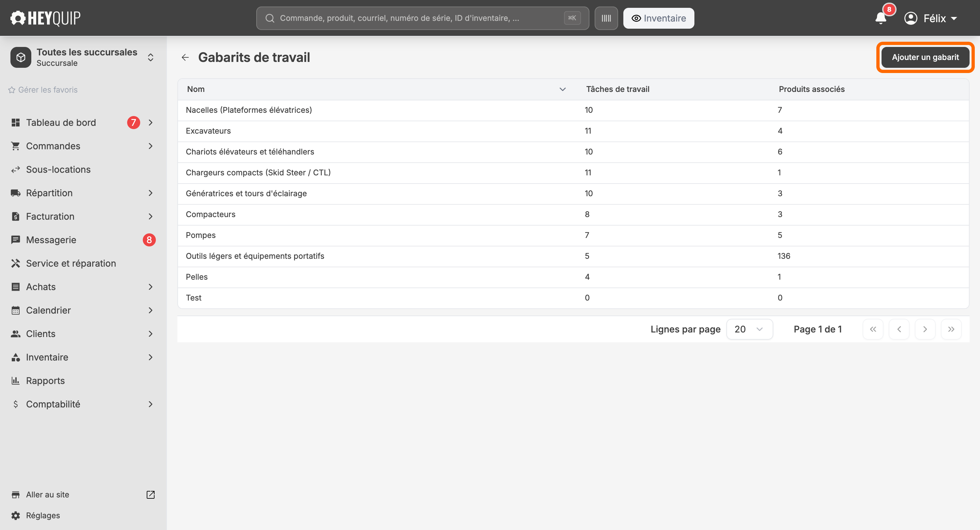980x530 pixels.
Task: Open the Toutes les succursales branch selector
Action: point(83,57)
